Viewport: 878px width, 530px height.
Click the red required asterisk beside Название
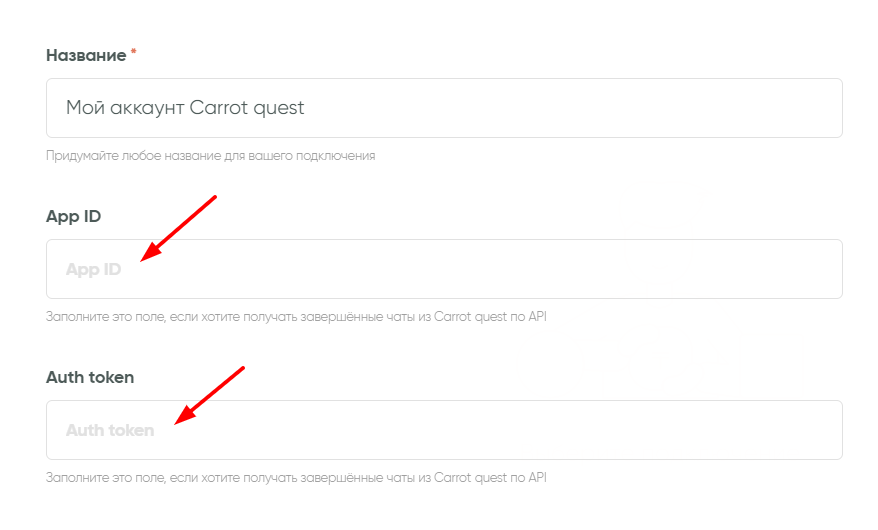[133, 52]
